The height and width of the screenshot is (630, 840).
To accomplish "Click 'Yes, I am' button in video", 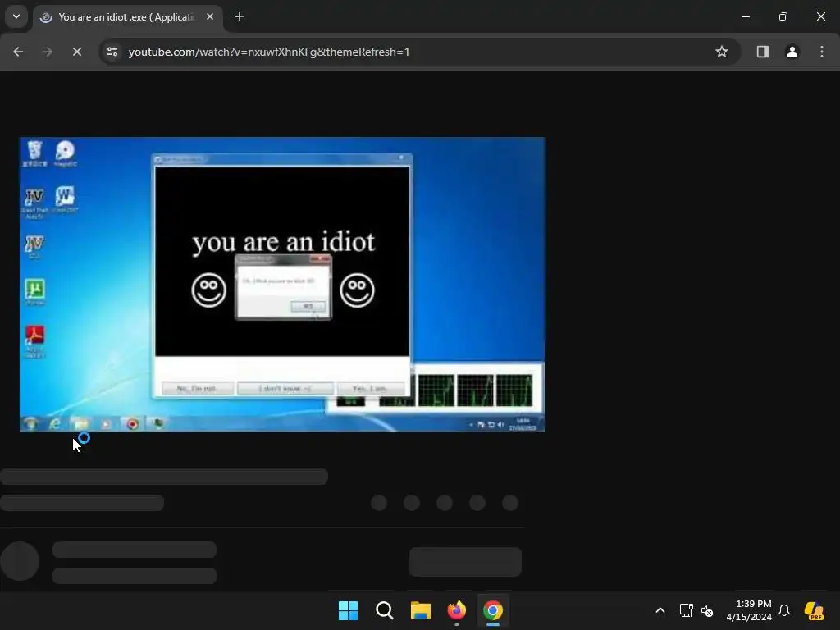I will (370, 388).
